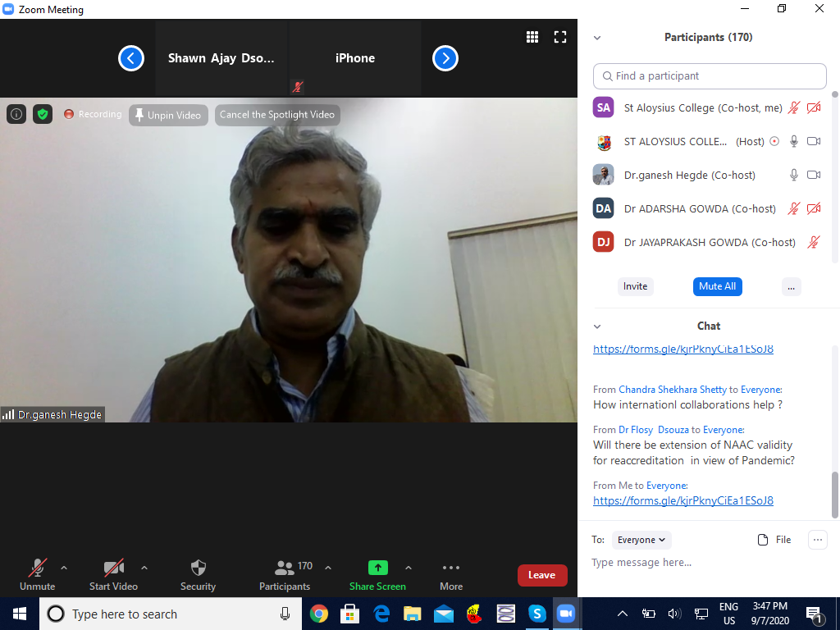This screenshot has width=840, height=630.
Task: Unmute microphone in meeting toolbar
Action: (x=37, y=575)
